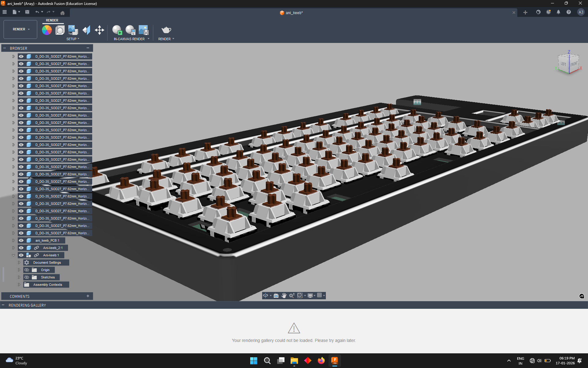
Task: Toggle visibility of Ani-keeb_2:1
Action: click(21, 248)
